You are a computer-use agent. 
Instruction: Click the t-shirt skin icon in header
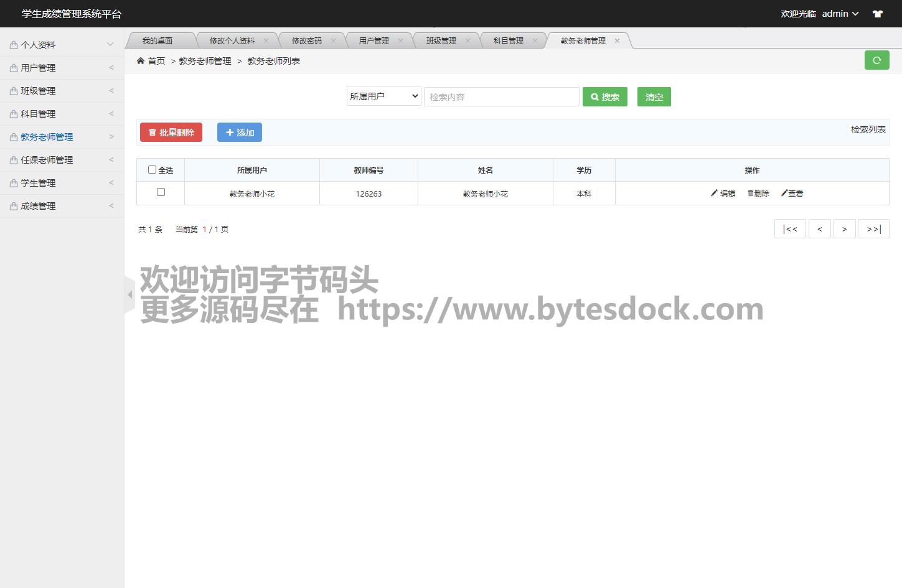pyautogui.click(x=878, y=14)
